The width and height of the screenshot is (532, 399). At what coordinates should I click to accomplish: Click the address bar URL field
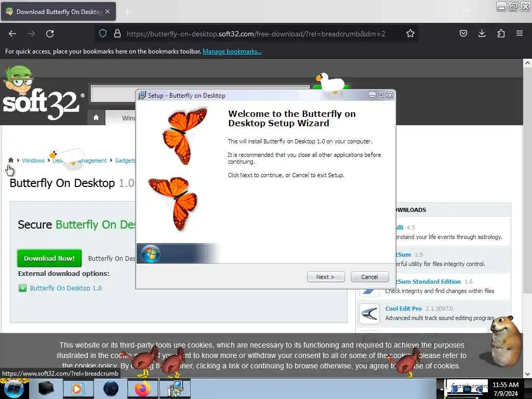click(256, 34)
